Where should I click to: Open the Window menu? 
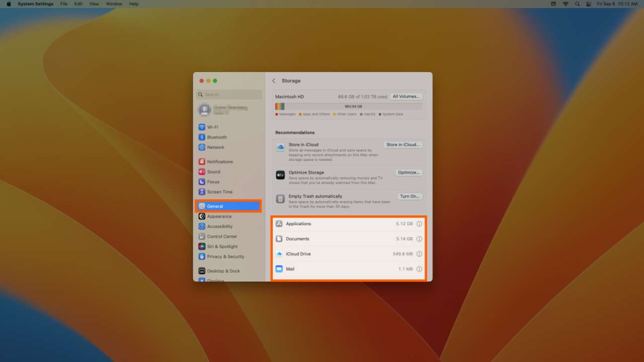(114, 4)
